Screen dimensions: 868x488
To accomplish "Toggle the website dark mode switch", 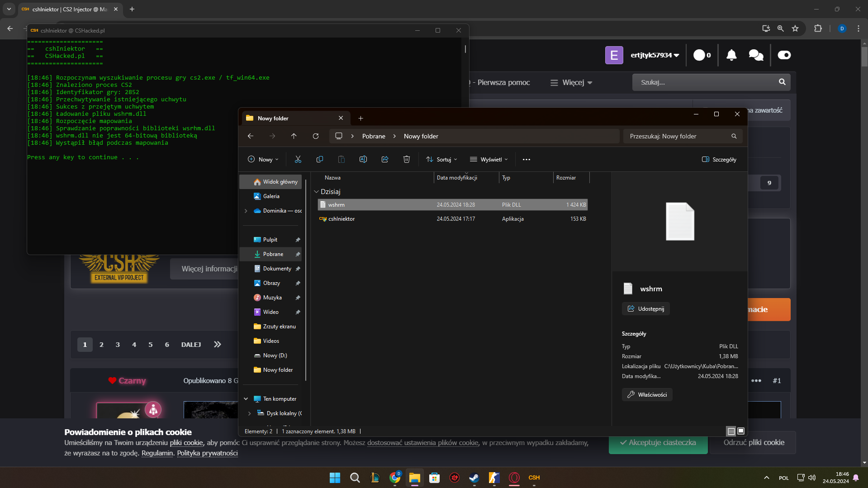I will point(784,55).
